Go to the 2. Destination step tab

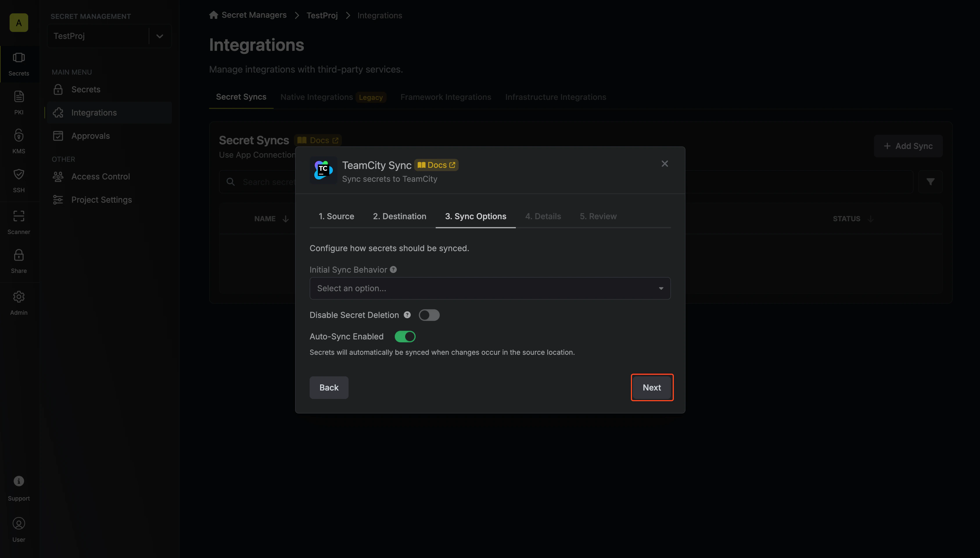pyautogui.click(x=399, y=216)
